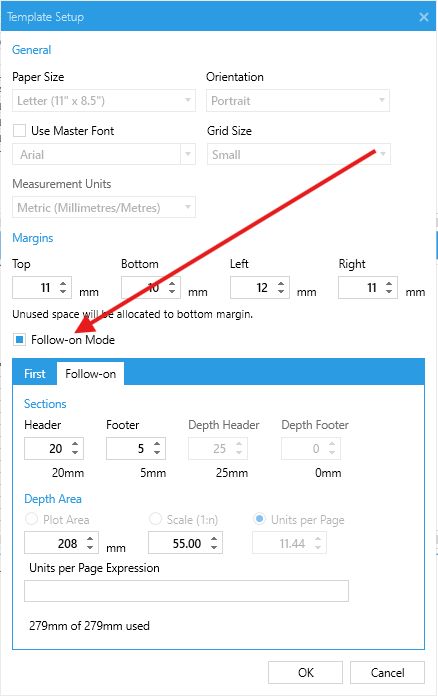Click the Cancel button
This screenshot has width=438, height=697.
387,673
